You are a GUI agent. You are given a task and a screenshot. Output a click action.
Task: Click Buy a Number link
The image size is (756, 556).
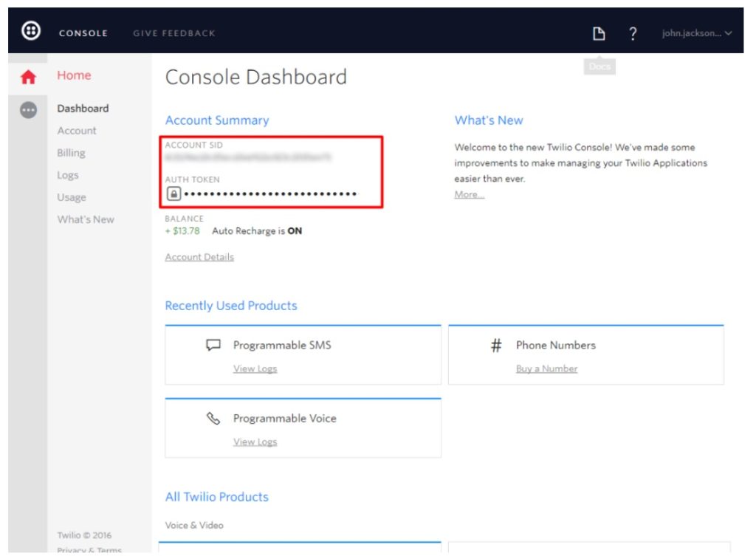click(547, 369)
